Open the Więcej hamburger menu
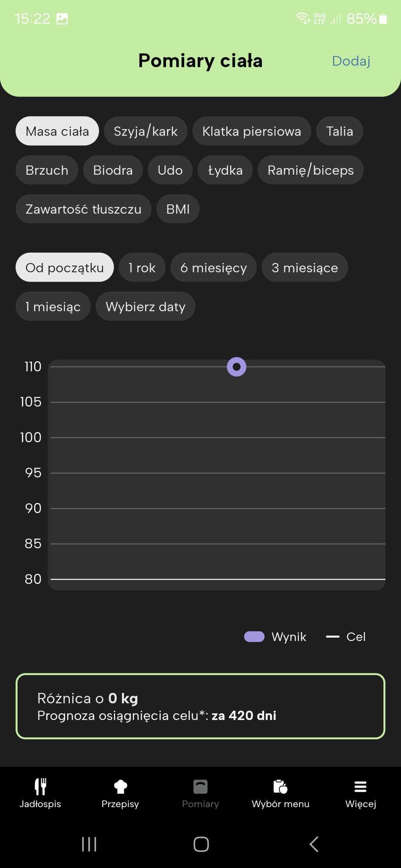Image resolution: width=401 pixels, height=868 pixels. [361, 786]
